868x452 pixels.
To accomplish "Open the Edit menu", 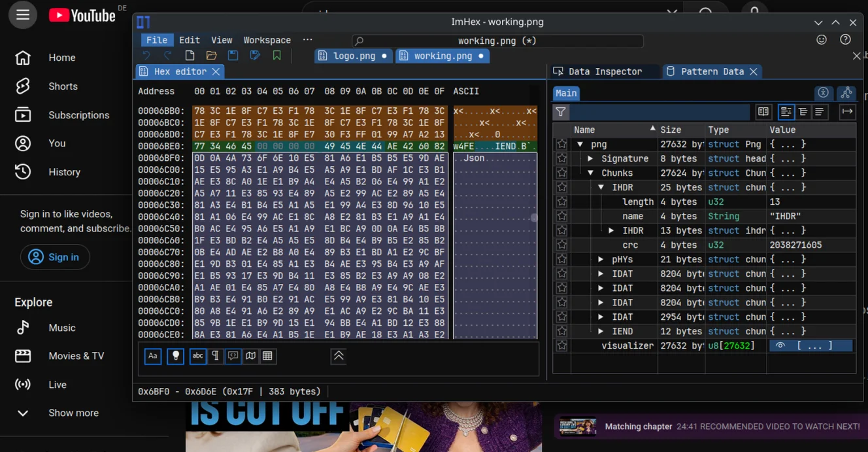I will (x=189, y=40).
